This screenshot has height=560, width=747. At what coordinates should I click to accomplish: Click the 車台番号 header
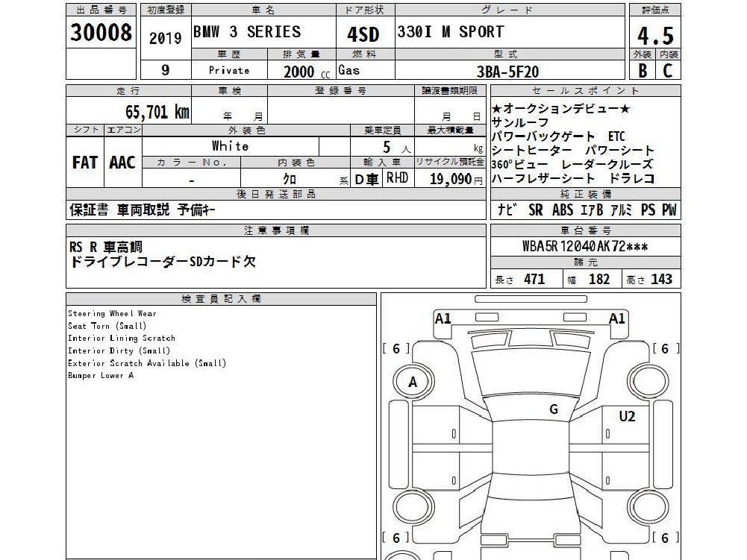coord(586,230)
